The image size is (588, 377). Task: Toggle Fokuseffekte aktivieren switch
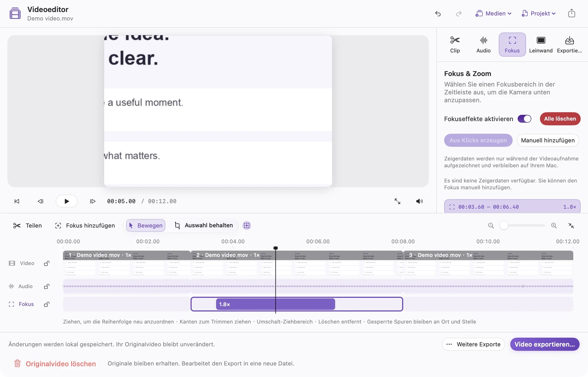click(524, 119)
